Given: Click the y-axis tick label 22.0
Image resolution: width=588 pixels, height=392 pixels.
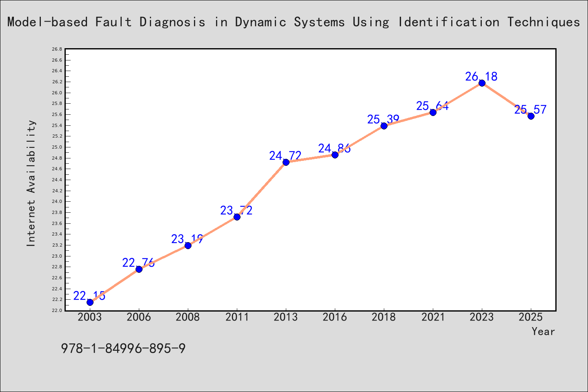Looking at the screenshot, I should [57, 311].
